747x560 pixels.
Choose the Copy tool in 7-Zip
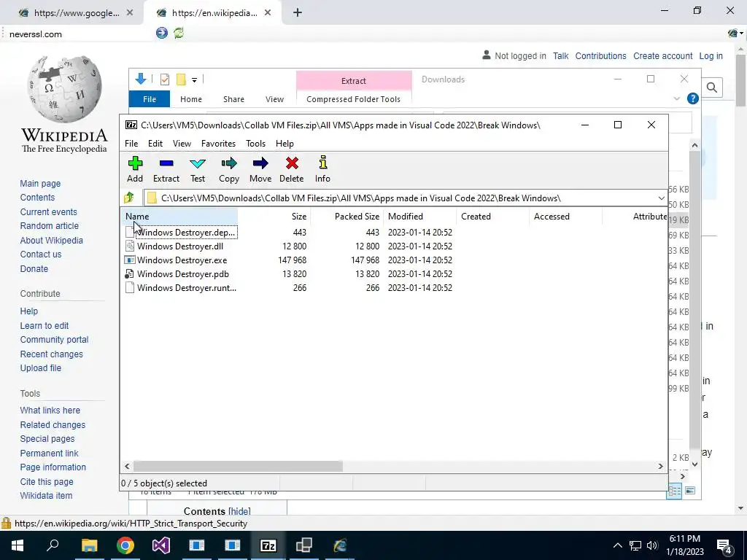pos(228,169)
